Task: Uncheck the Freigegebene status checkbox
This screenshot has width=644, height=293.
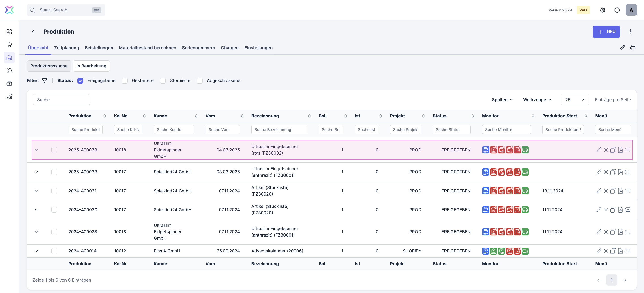Action: point(80,80)
